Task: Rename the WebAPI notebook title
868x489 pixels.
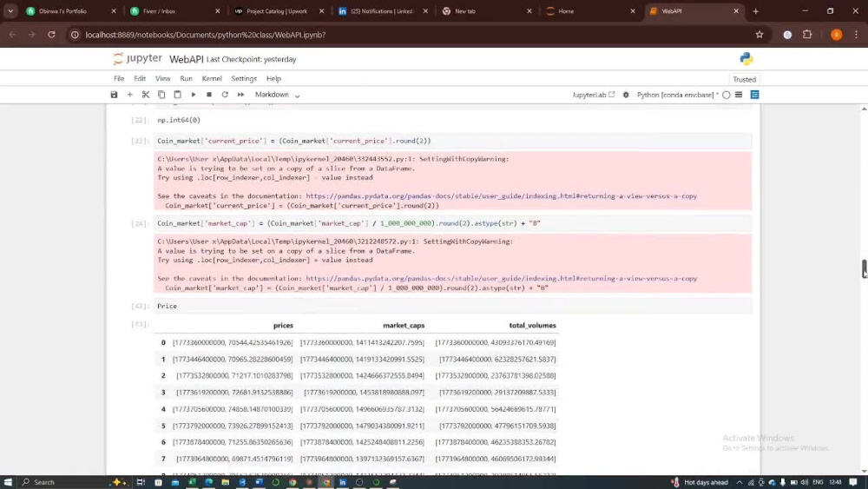Action: (186, 59)
